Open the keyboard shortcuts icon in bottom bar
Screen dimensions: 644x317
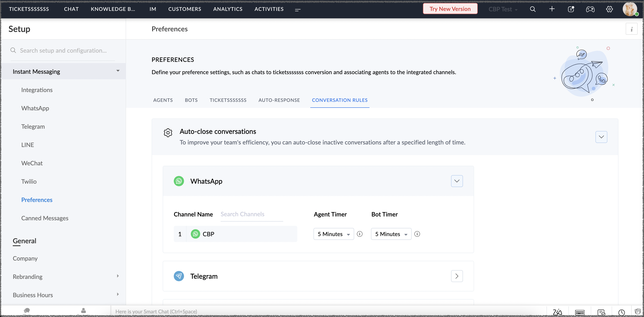[x=579, y=312]
